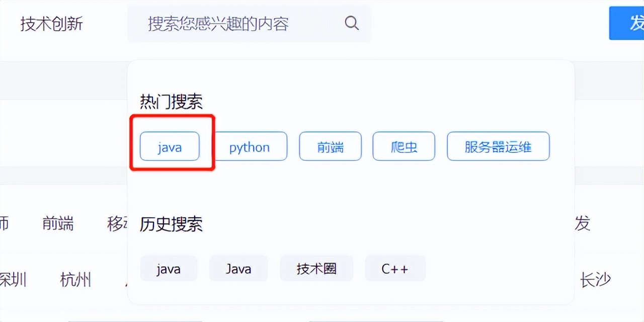Click the 杭州 city filter

[x=75, y=280]
